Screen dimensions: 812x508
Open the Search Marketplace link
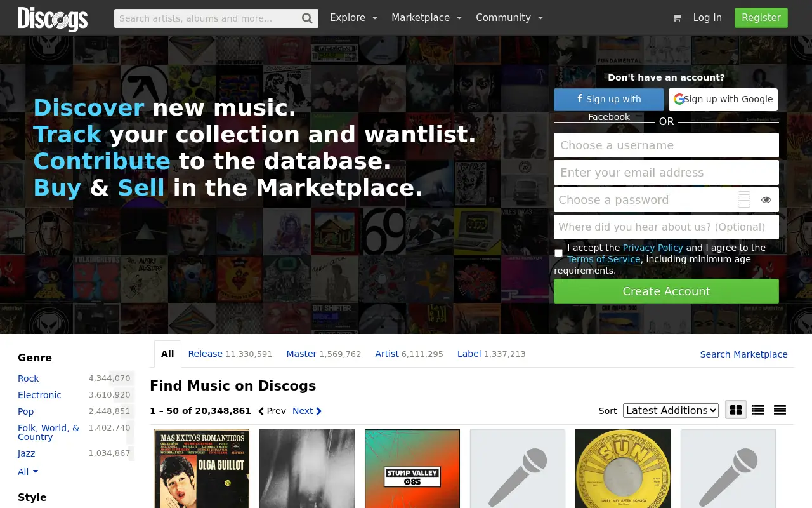[743, 354]
